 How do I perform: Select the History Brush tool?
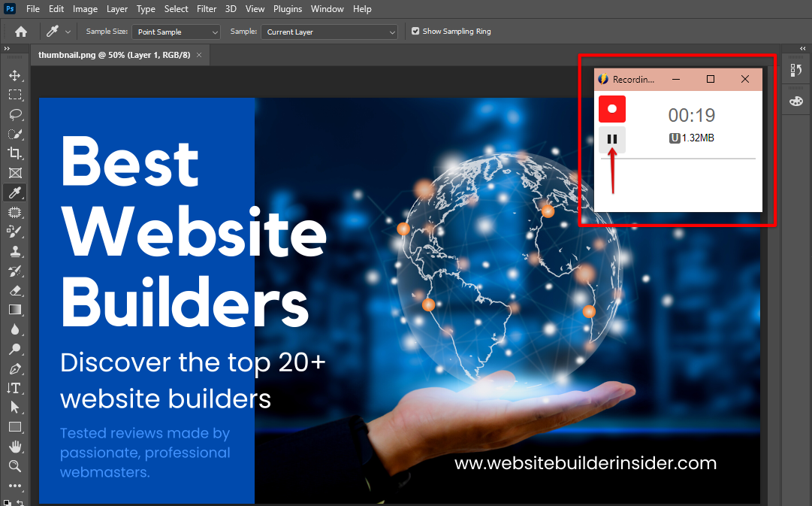(15, 271)
